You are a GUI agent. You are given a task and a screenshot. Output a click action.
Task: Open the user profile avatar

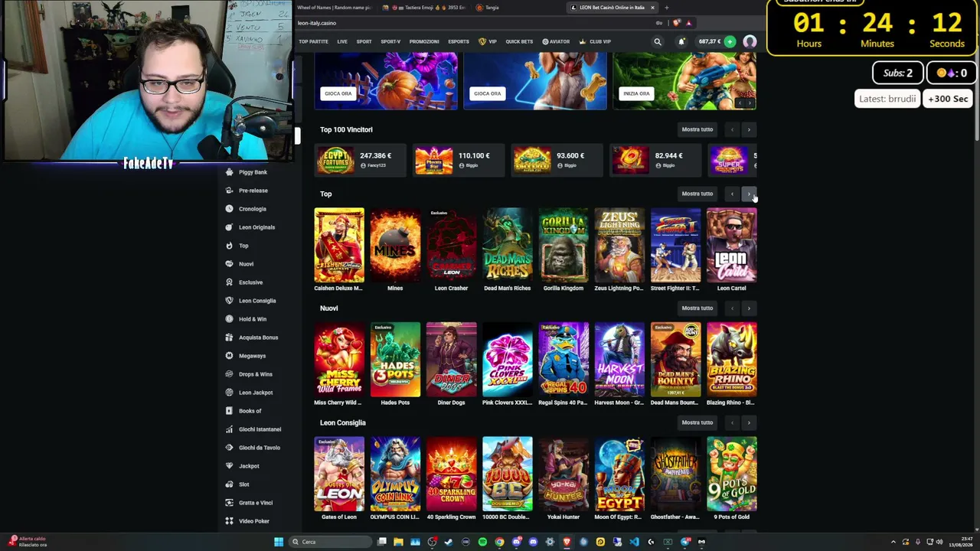[x=750, y=41]
